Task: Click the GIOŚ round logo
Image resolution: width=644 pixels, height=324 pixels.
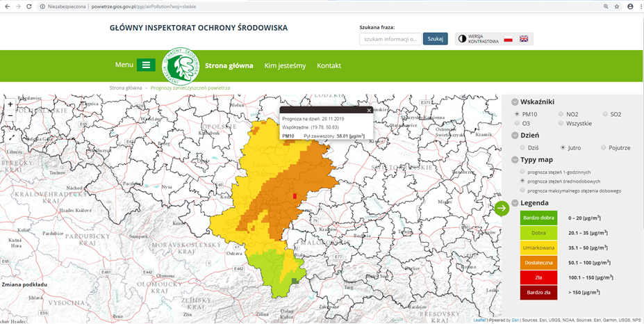Action: point(181,65)
